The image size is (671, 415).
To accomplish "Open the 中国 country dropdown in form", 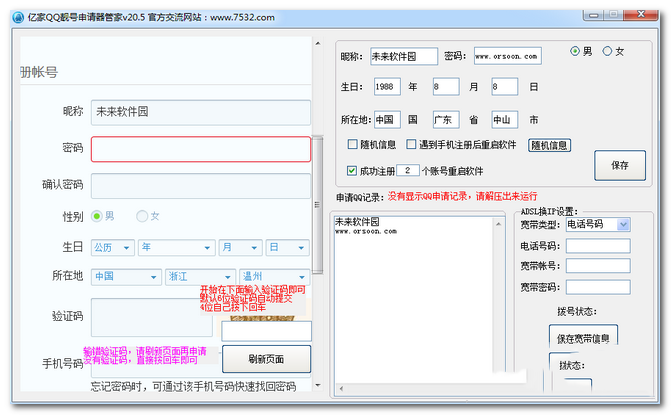I will click(126, 277).
